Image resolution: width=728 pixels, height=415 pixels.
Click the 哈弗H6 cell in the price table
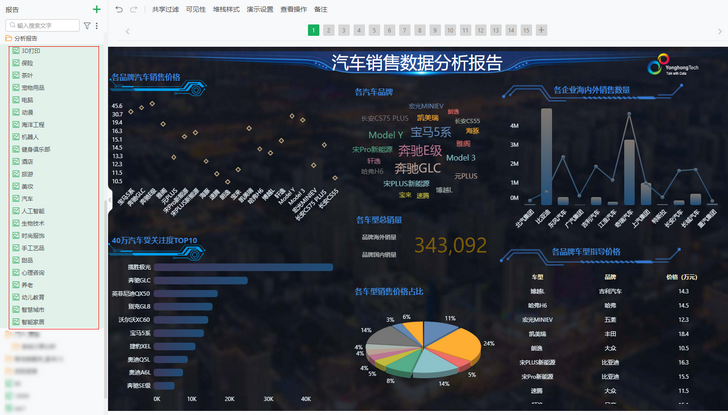[537, 305]
